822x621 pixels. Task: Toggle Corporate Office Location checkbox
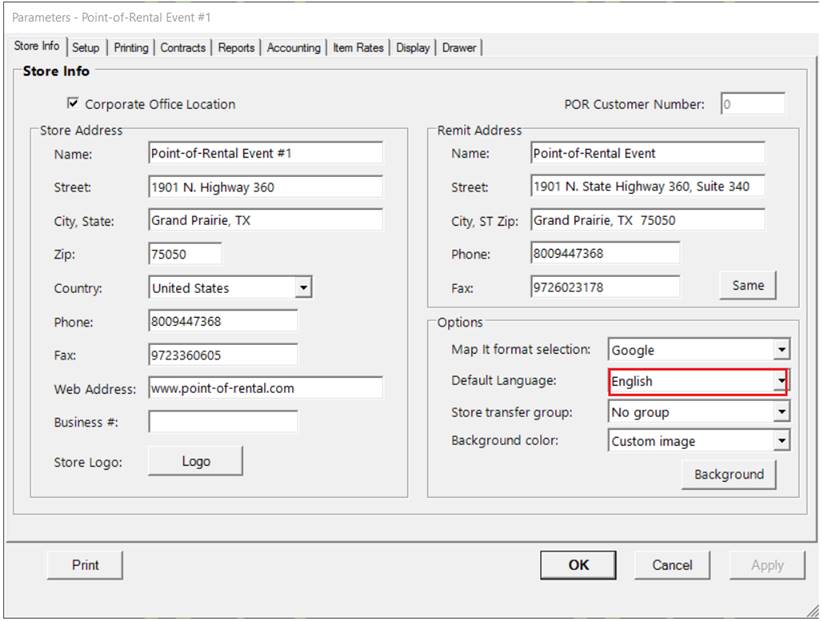pyautogui.click(x=73, y=103)
